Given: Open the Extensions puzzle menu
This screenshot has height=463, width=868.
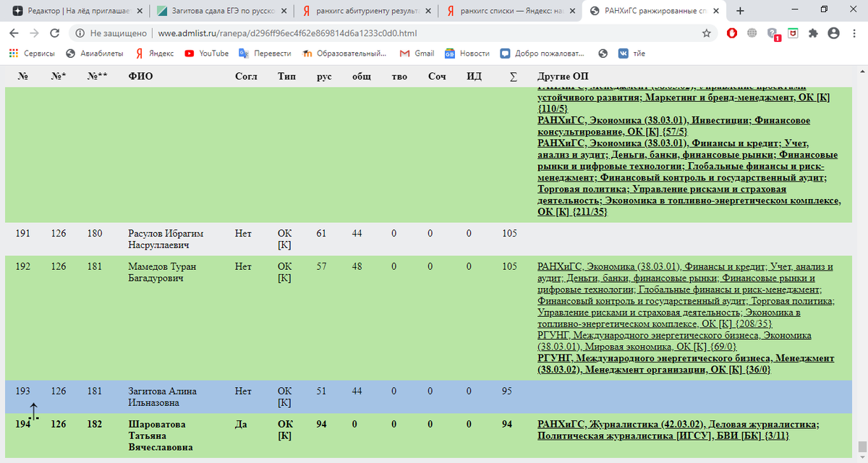Looking at the screenshot, I should coord(813,33).
